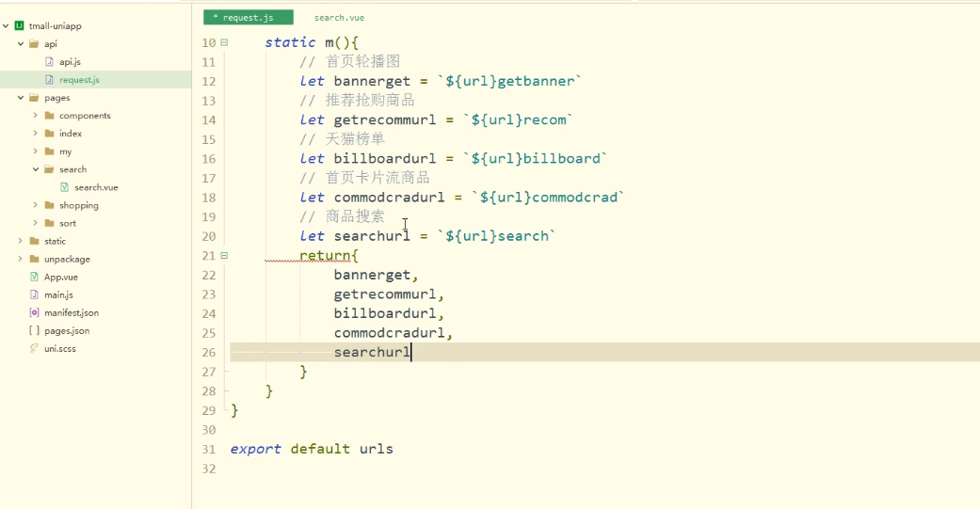Click the main.js file icon
980x509 pixels.
pyautogui.click(x=35, y=294)
